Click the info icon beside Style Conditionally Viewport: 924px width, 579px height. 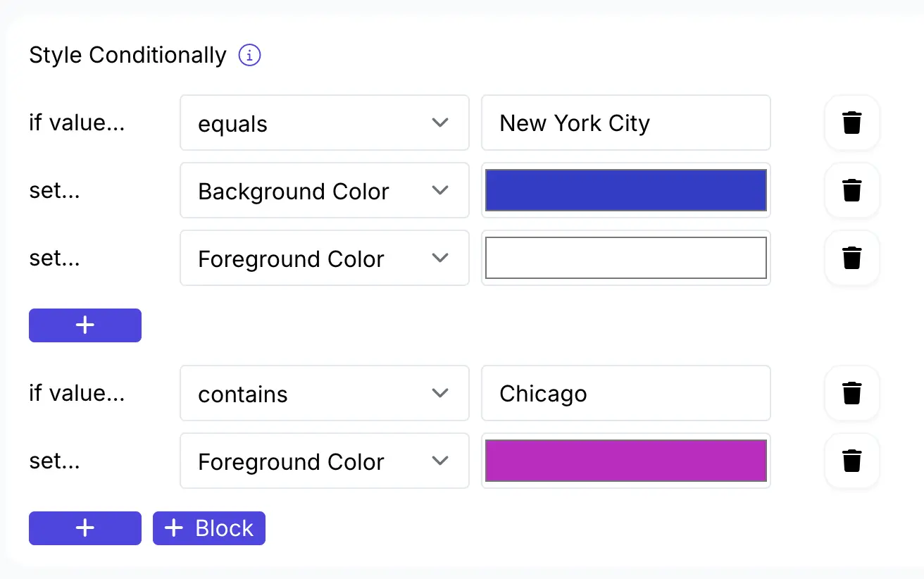click(250, 55)
